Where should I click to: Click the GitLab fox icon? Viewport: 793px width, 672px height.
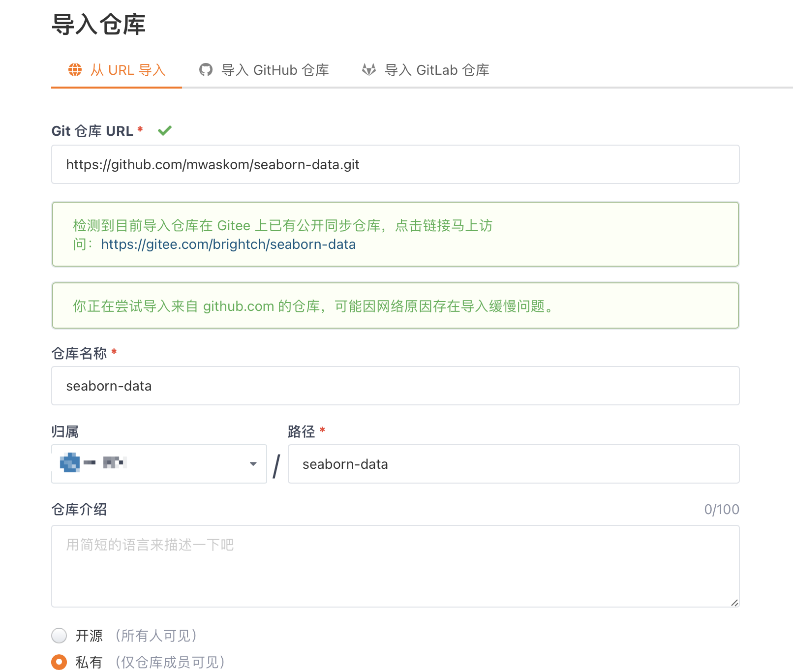tap(369, 70)
